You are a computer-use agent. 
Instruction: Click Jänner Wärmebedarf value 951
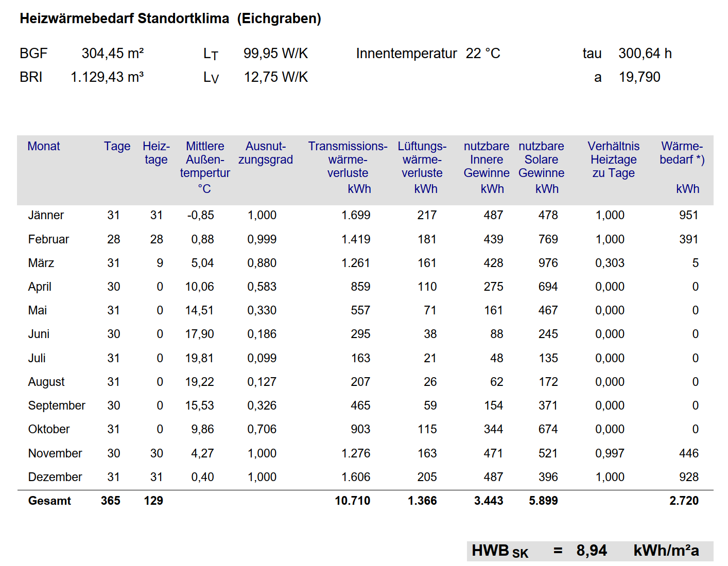689,215
